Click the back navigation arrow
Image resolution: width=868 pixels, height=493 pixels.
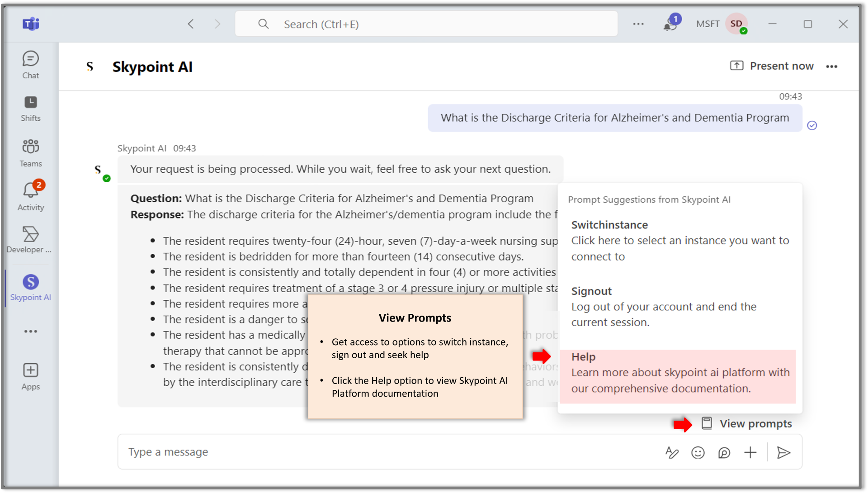pos(191,24)
